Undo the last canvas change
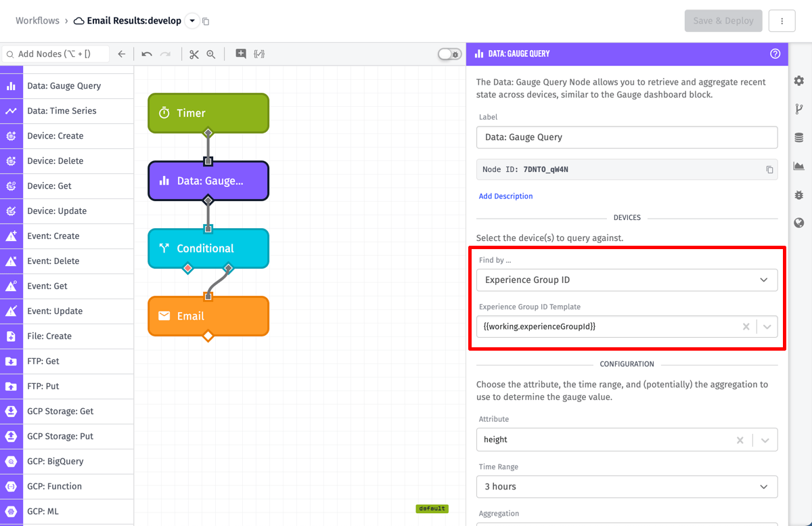 (x=147, y=54)
